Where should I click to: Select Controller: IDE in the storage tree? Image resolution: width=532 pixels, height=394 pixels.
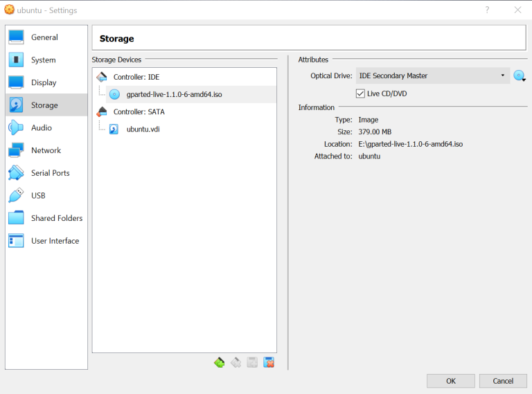pyautogui.click(x=136, y=77)
